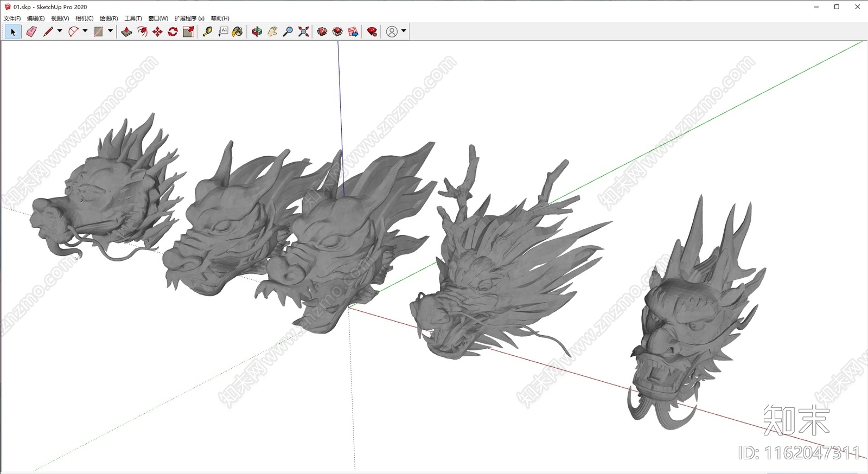Select the Scale tool
This screenshot has width=868, height=474.
coord(188,32)
